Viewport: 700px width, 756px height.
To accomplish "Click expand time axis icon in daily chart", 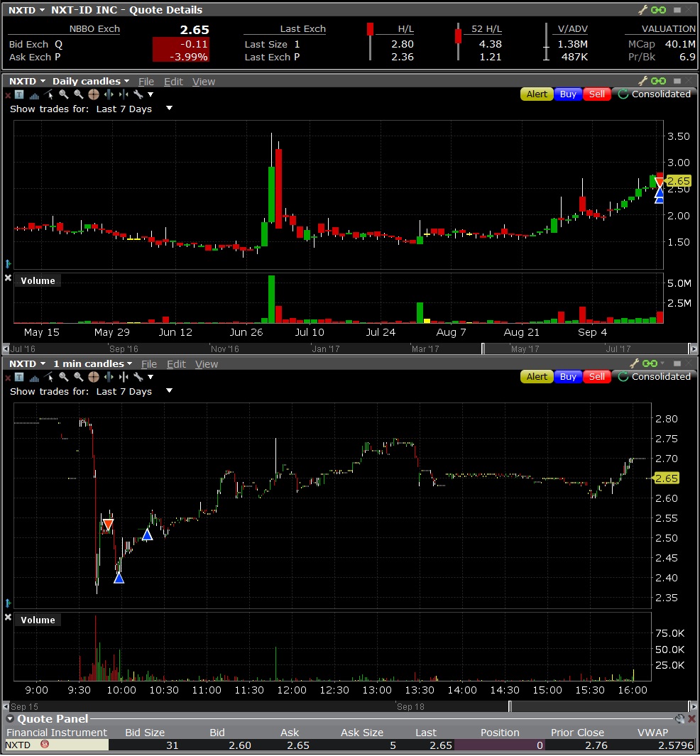I will point(109,94).
